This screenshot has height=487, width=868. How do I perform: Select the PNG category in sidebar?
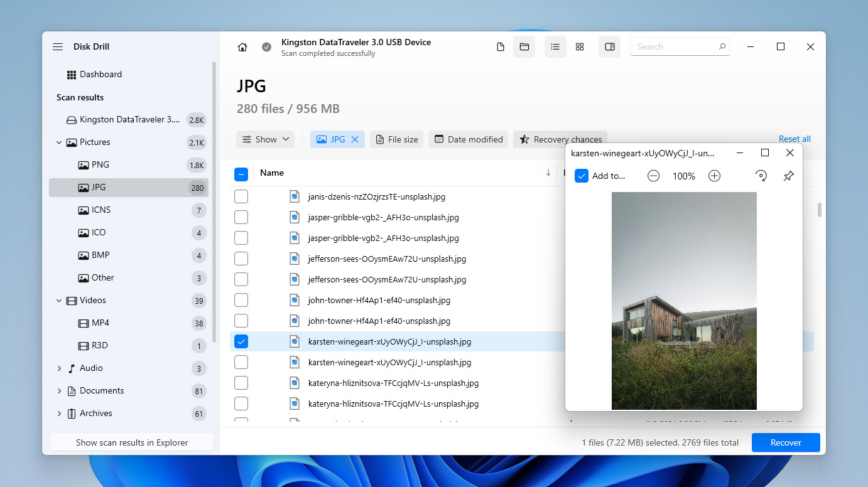pyautogui.click(x=100, y=165)
